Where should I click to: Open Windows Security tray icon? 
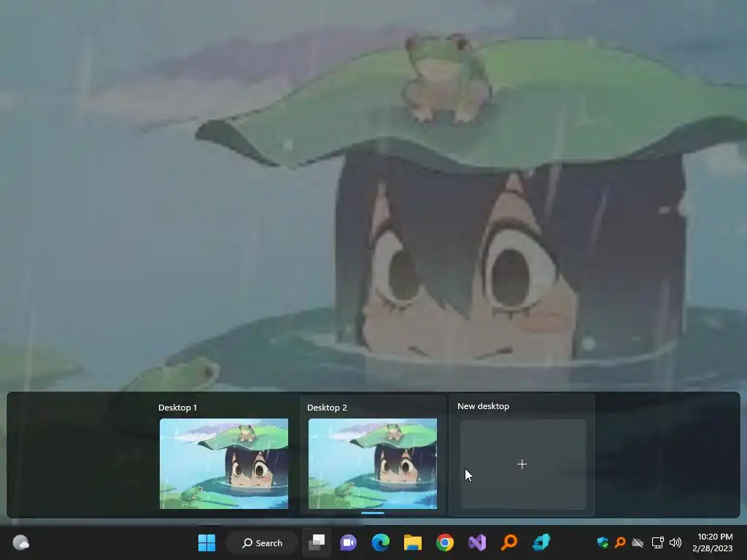tap(603, 542)
